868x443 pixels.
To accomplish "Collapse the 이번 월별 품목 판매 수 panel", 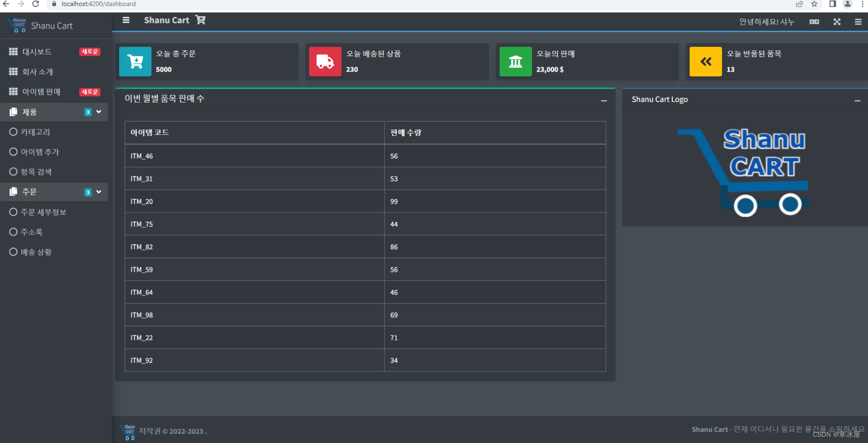I will (604, 101).
